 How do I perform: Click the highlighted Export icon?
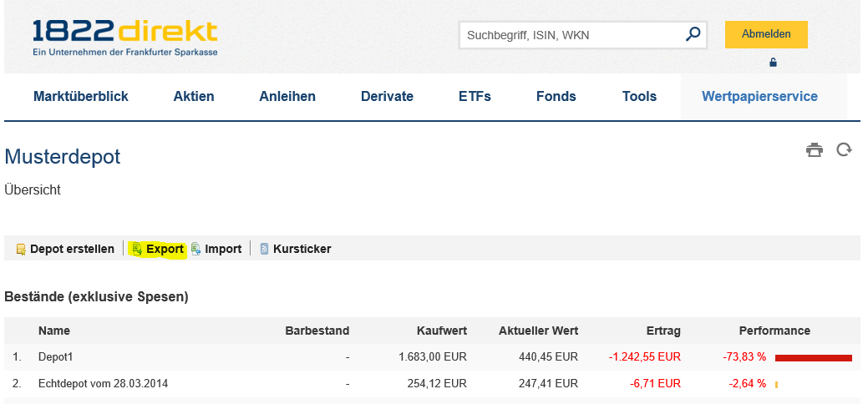tap(137, 249)
